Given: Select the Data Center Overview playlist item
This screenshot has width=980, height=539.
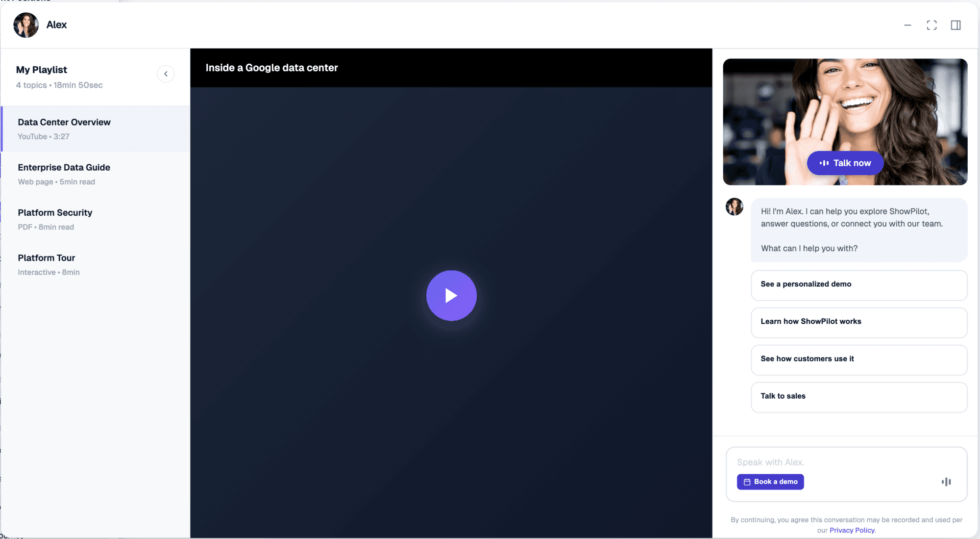Looking at the screenshot, I should (x=64, y=128).
